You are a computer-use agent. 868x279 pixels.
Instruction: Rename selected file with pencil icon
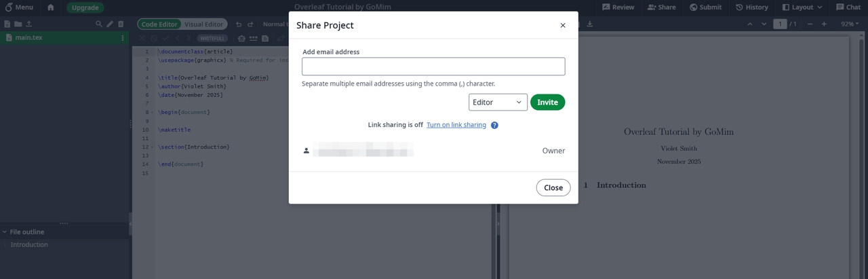click(x=110, y=24)
